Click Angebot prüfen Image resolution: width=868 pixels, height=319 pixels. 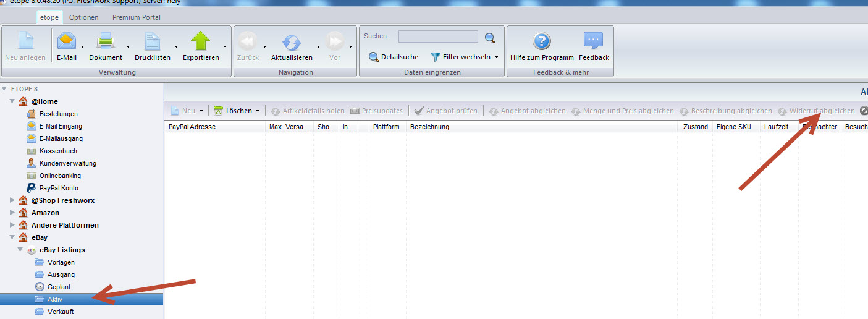click(446, 111)
